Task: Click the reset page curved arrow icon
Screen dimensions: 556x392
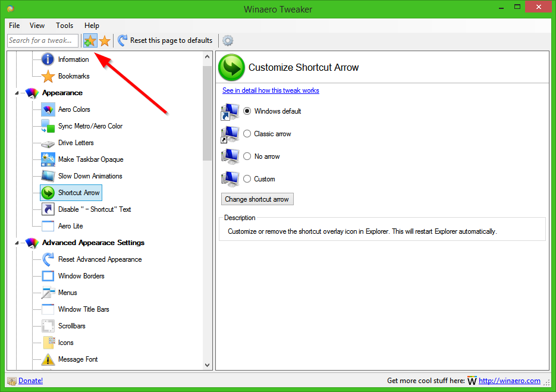Action: click(x=122, y=40)
